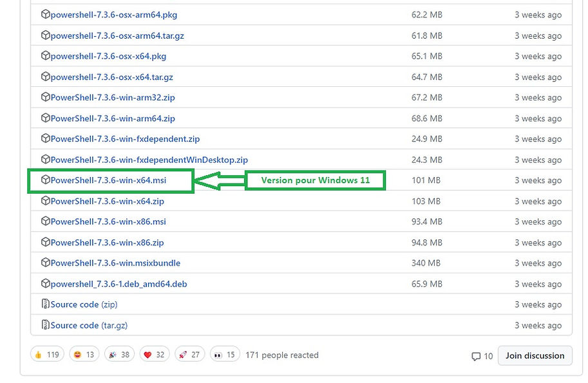The height and width of the screenshot is (383, 588).
Task: Click package icon beside PowerShell-7.3.6-win-x64.zip
Action: pyautogui.click(x=45, y=201)
